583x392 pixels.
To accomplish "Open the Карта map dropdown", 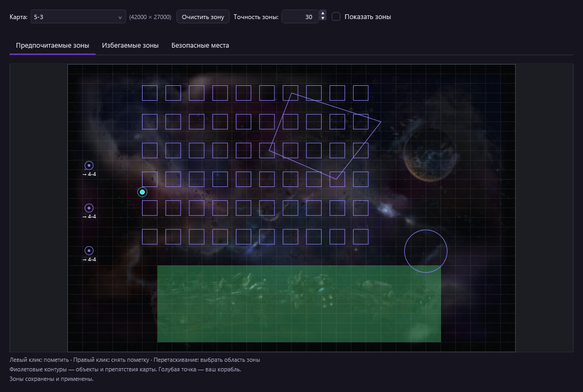I will point(78,17).
